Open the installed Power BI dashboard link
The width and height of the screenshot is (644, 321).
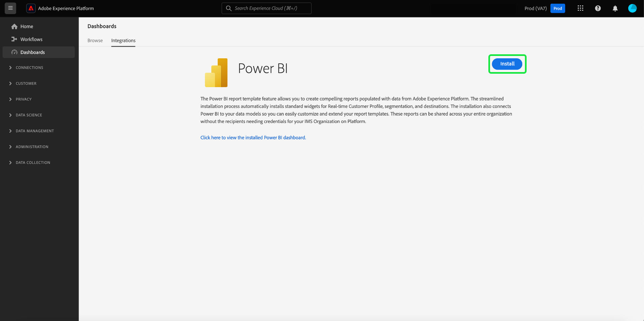(253, 138)
